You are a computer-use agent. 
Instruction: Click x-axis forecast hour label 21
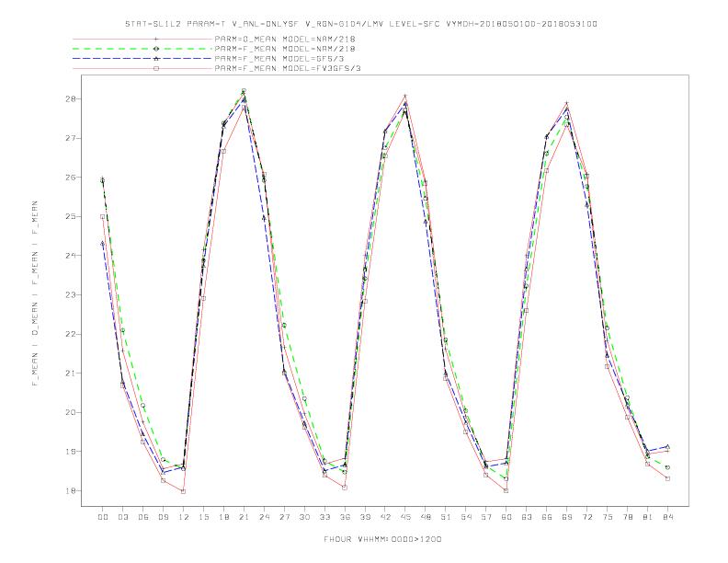click(x=244, y=517)
